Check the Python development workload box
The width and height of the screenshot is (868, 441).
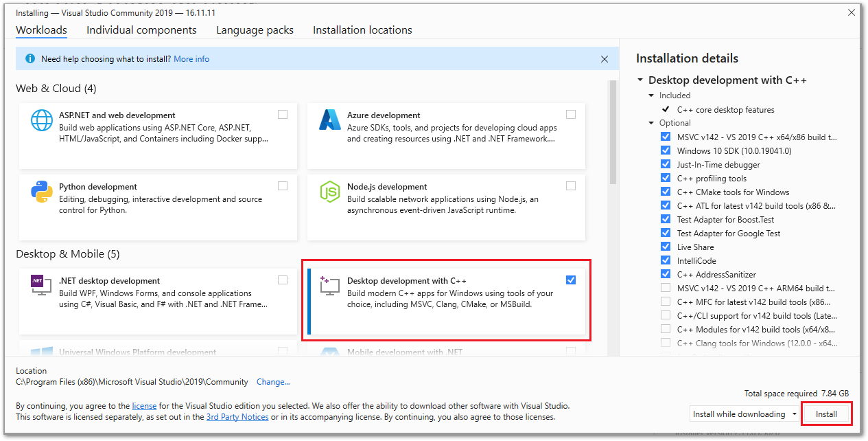pyautogui.click(x=283, y=186)
